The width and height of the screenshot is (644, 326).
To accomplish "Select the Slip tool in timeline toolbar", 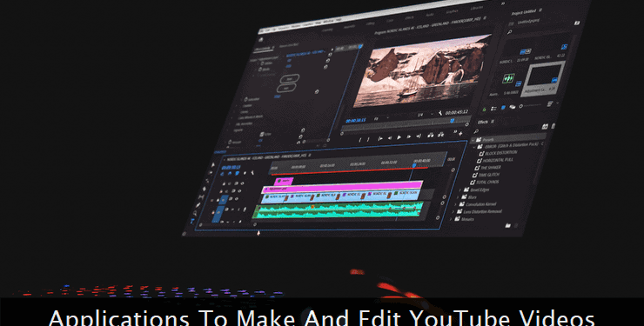I will coord(201,197).
